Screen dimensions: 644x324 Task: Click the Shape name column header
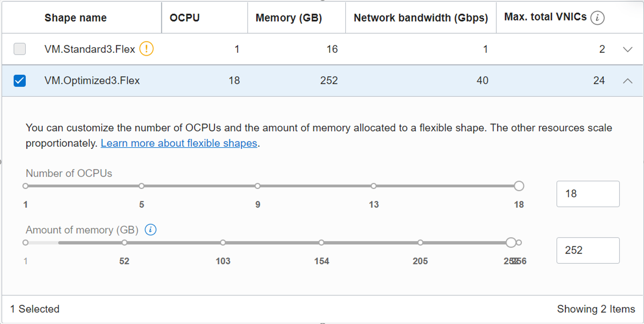click(x=76, y=18)
